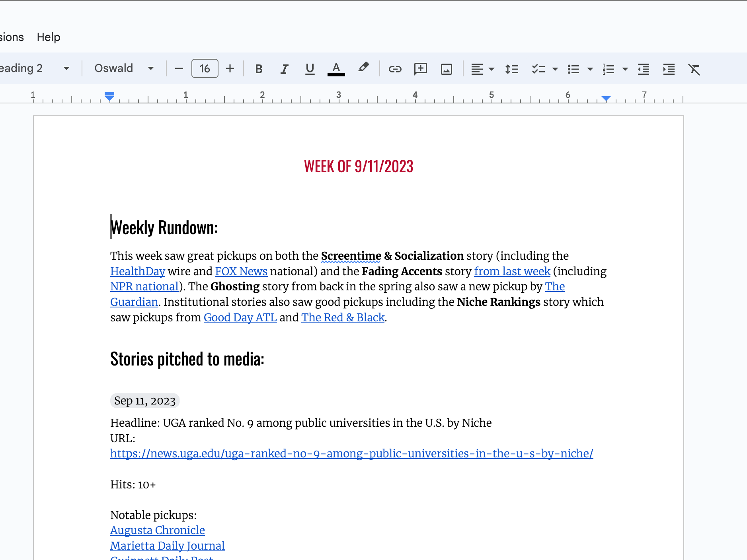Open the Guardian link text
The image size is (747, 560).
click(134, 302)
